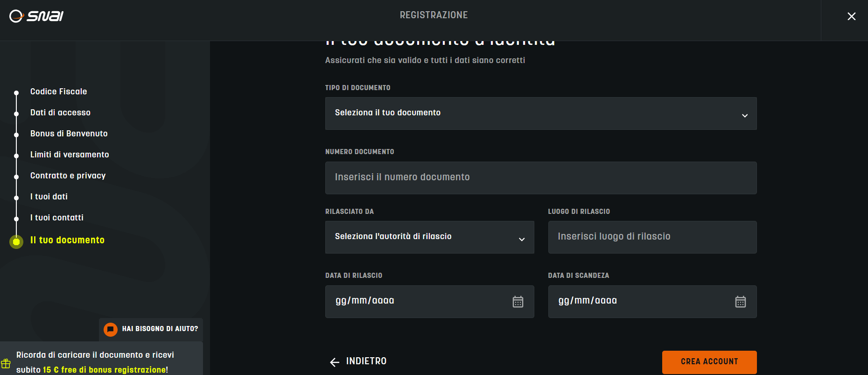The image size is (868, 375).
Task: Click the 'Assicurati che sia valido' subtitle
Action: 425,60
